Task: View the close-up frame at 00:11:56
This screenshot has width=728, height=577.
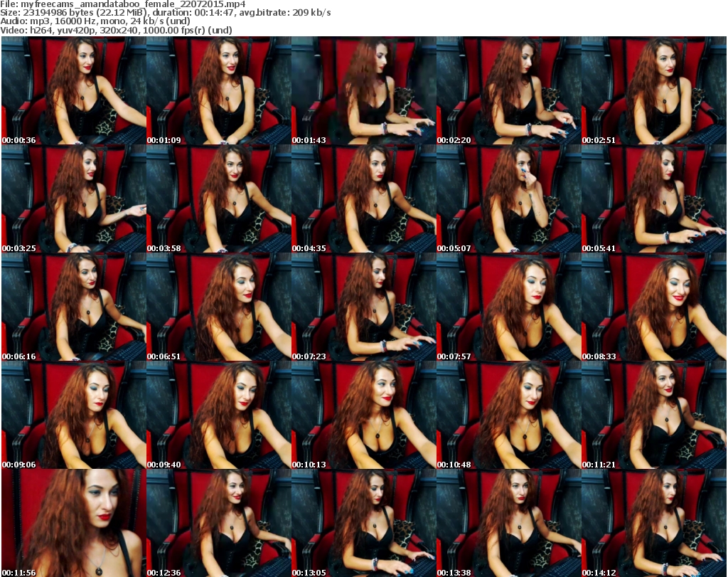Action: click(x=74, y=523)
